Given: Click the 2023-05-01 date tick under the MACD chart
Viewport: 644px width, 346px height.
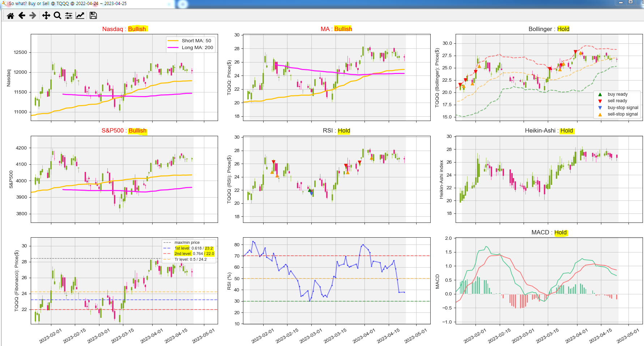Looking at the screenshot, I should 628,336.
